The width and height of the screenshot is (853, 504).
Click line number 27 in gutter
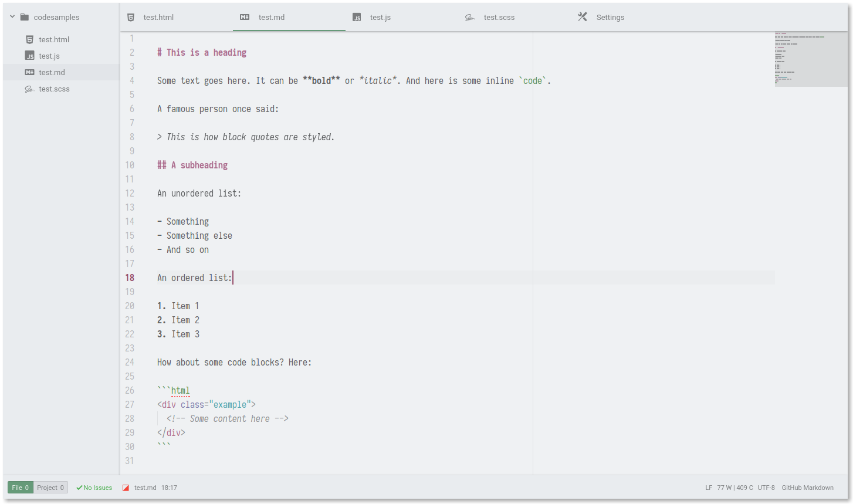pyautogui.click(x=130, y=405)
